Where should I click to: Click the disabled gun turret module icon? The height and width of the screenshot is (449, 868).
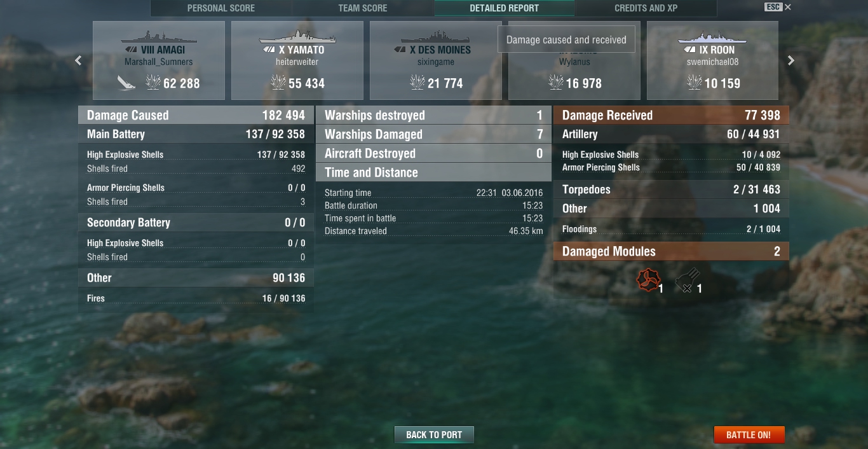coord(686,281)
